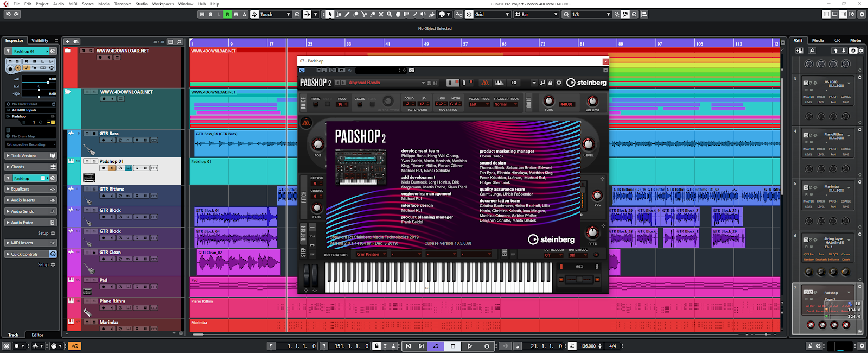The width and height of the screenshot is (868, 353).
Task: Open the All MIDI Inputs routing field
Action: pyautogui.click(x=31, y=110)
